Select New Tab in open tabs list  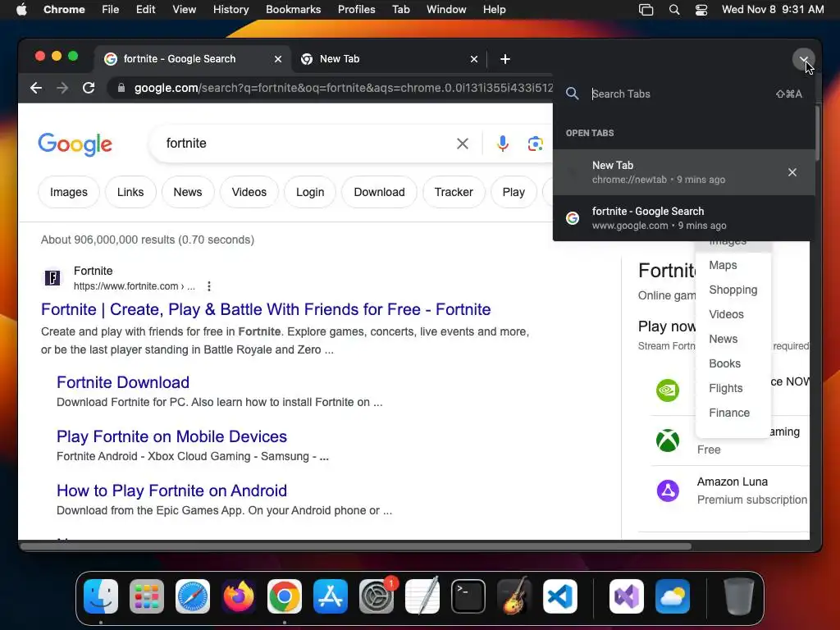[x=683, y=172]
